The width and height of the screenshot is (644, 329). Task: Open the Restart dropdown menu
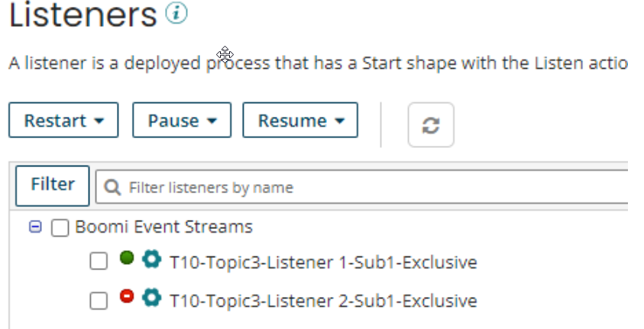[63, 121]
